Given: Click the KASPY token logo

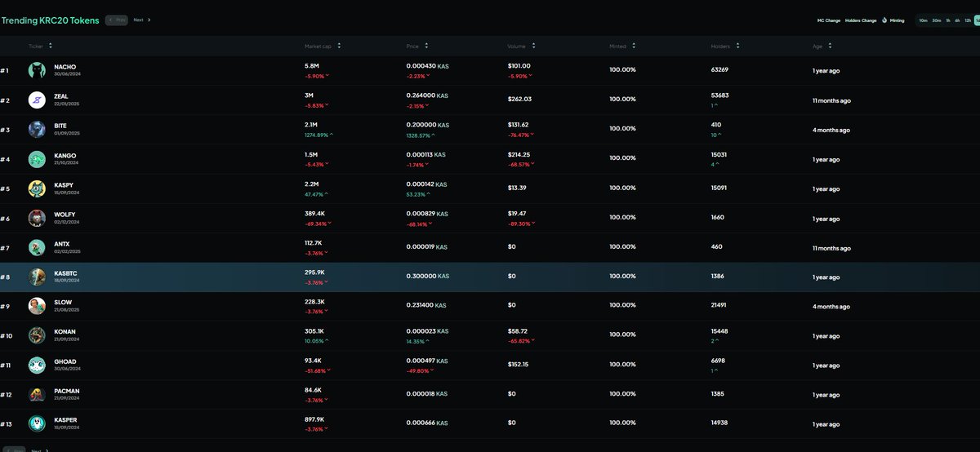Looking at the screenshot, I should tap(37, 188).
